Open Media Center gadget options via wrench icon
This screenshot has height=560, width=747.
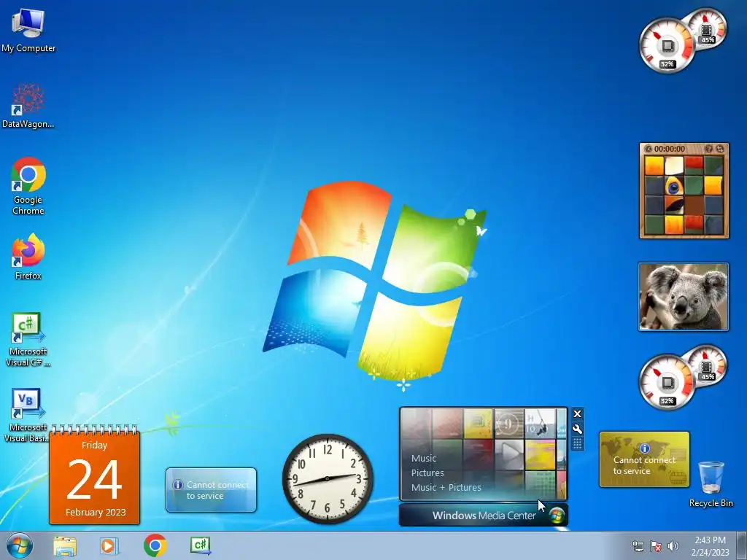(577, 429)
